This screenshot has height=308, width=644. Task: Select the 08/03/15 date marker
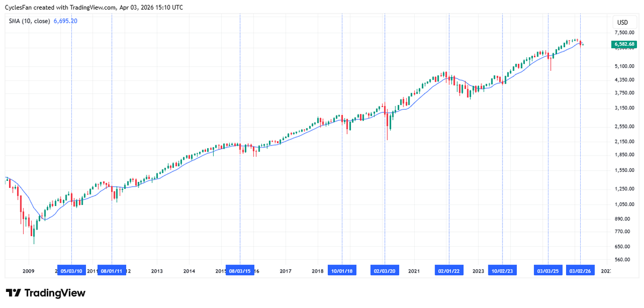click(240, 271)
